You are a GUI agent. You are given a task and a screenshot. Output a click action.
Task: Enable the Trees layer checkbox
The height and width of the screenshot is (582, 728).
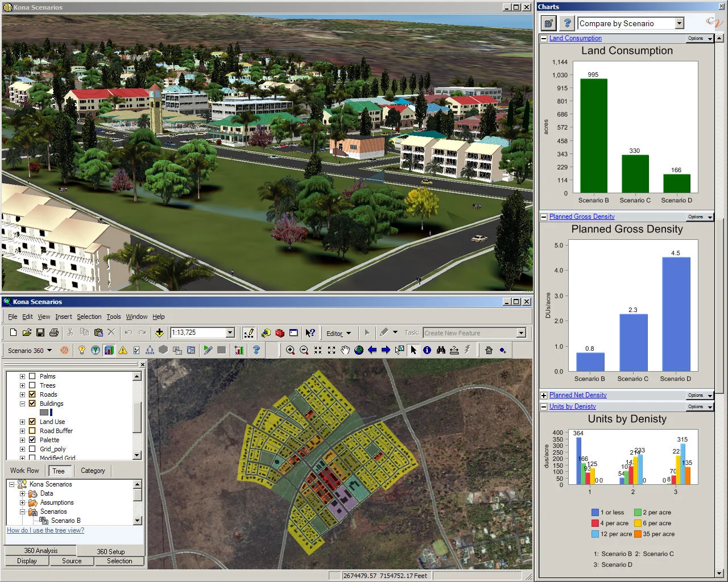tap(32, 385)
